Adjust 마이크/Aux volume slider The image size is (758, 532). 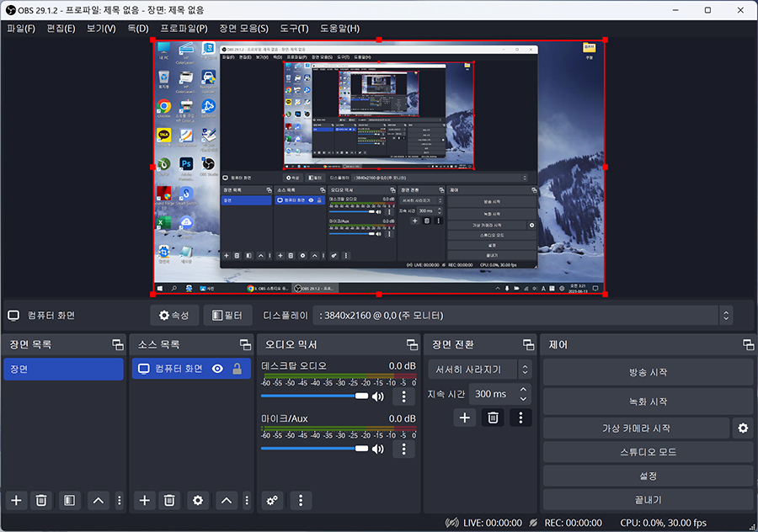pos(315,449)
